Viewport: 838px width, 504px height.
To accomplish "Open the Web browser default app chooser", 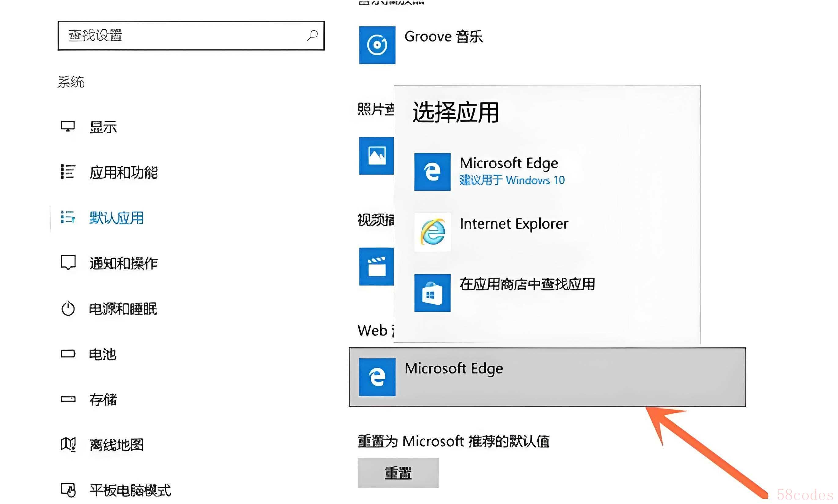I will pyautogui.click(x=547, y=377).
